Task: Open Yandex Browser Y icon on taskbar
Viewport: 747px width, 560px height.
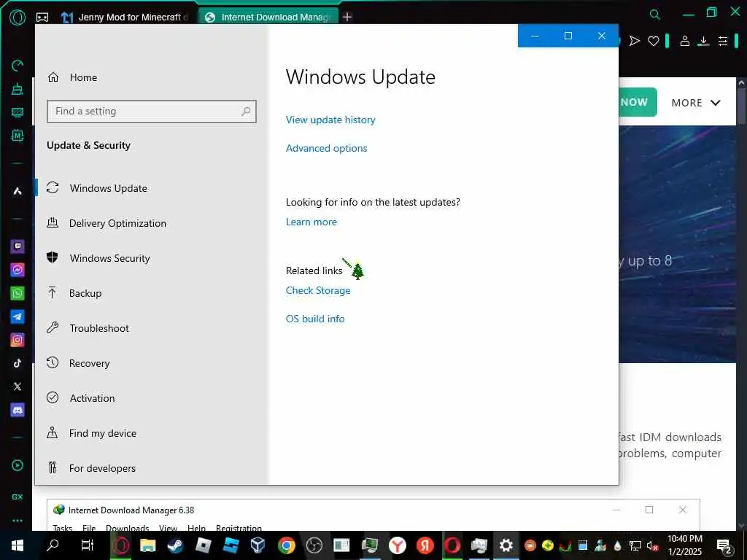Action: click(398, 545)
